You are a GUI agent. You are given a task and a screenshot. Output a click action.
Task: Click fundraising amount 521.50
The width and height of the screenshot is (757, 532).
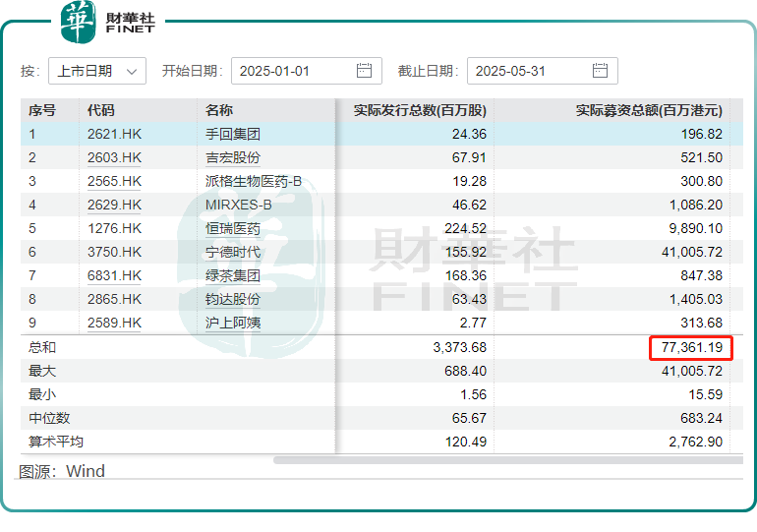tap(702, 158)
